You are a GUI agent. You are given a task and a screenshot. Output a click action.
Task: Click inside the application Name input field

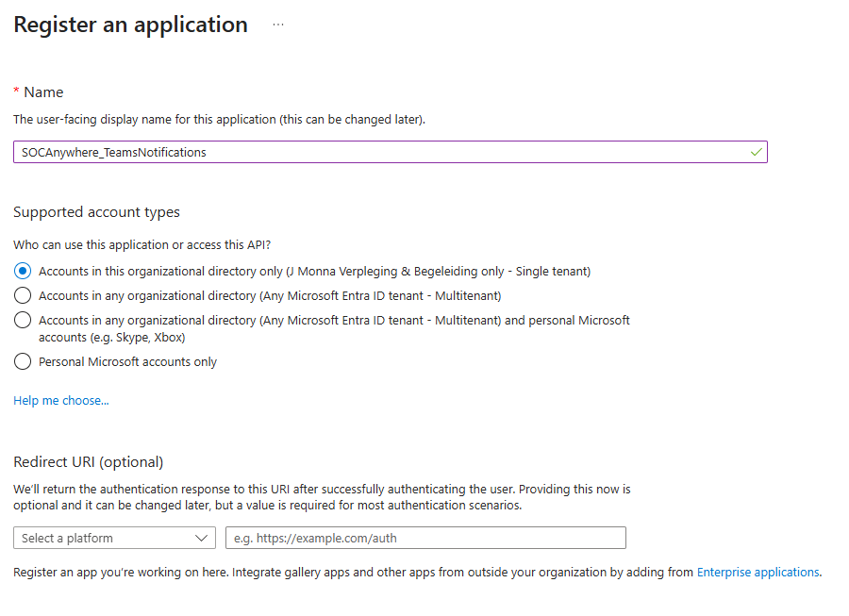coord(377,151)
